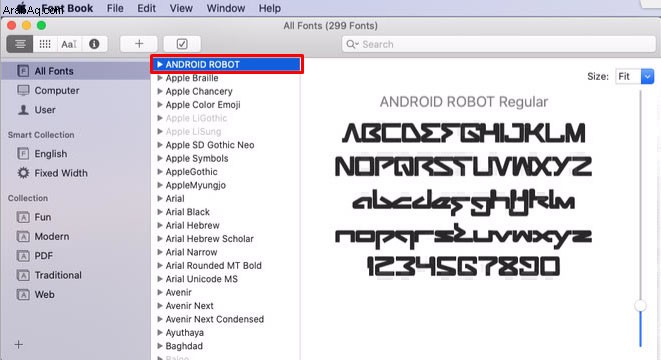Viewport: 661px width, 360px height.
Task: Open the Size dropdown set to Fit
Action: tap(634, 76)
